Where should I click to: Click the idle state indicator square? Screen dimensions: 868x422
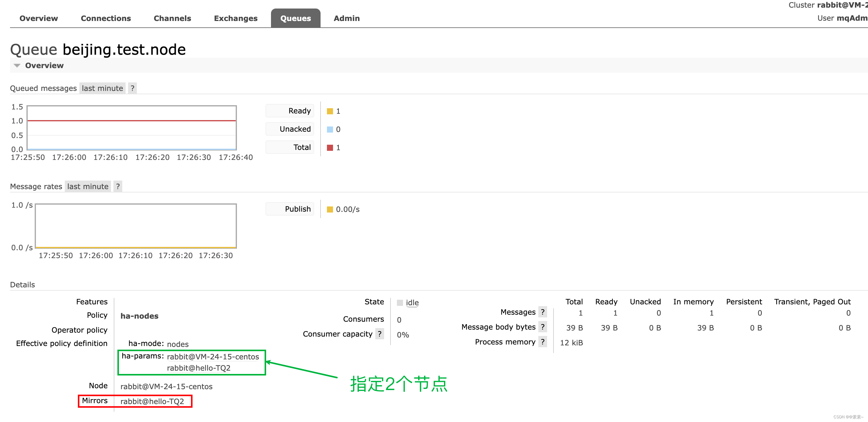tap(400, 303)
